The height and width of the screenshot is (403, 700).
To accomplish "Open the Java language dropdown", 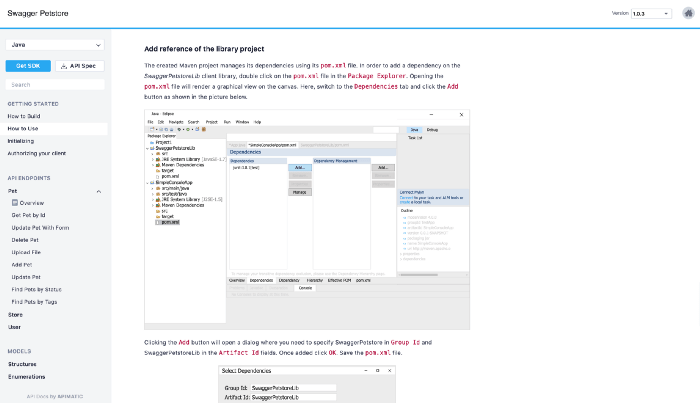I will [x=55, y=45].
